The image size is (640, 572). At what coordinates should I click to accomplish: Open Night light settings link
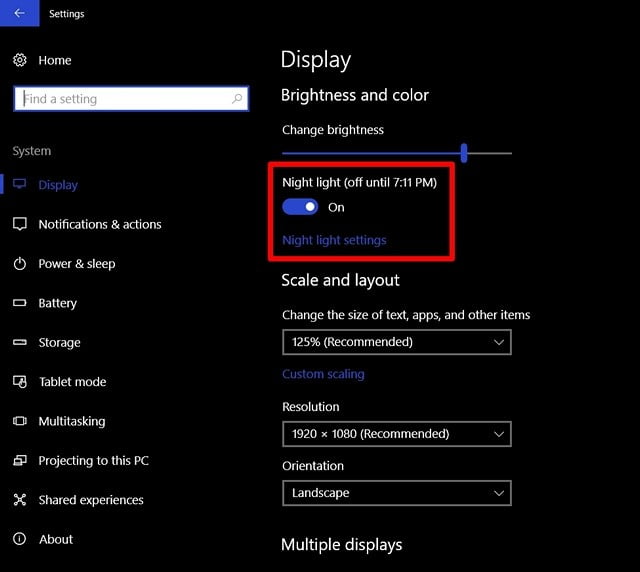pos(334,240)
